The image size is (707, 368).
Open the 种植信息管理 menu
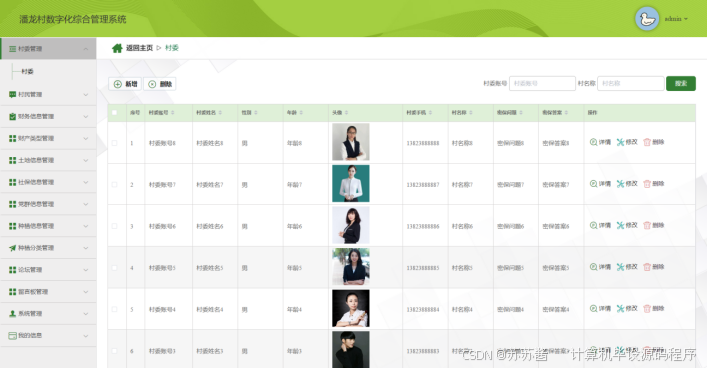[x=48, y=226]
